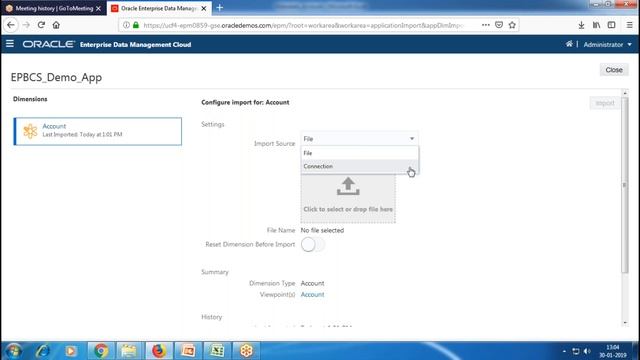Click the network tray icon

pos(576,351)
